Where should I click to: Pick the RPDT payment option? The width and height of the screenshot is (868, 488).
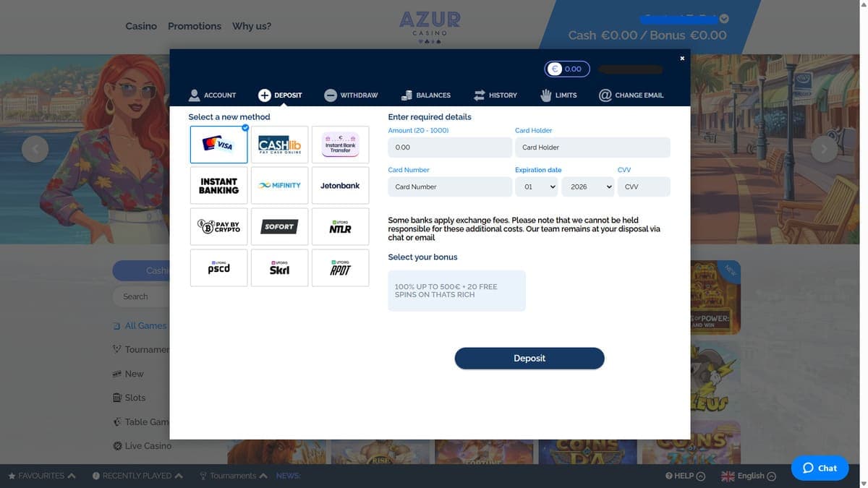[341, 268]
